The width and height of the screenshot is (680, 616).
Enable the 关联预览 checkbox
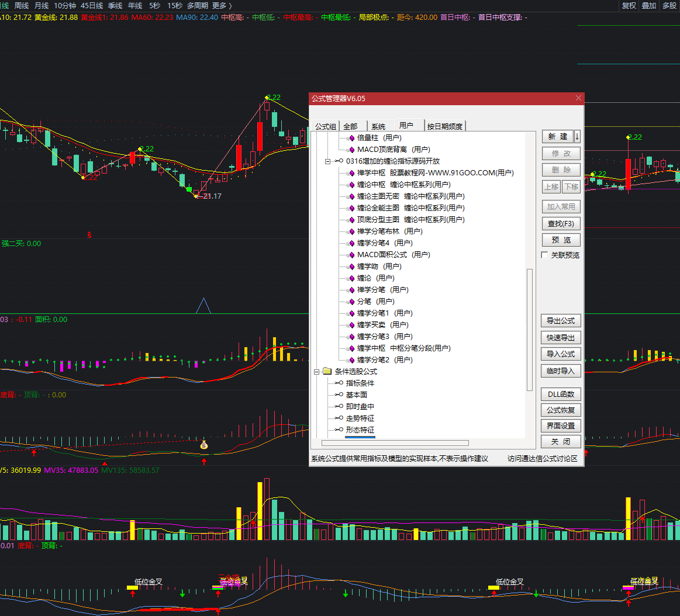(545, 255)
